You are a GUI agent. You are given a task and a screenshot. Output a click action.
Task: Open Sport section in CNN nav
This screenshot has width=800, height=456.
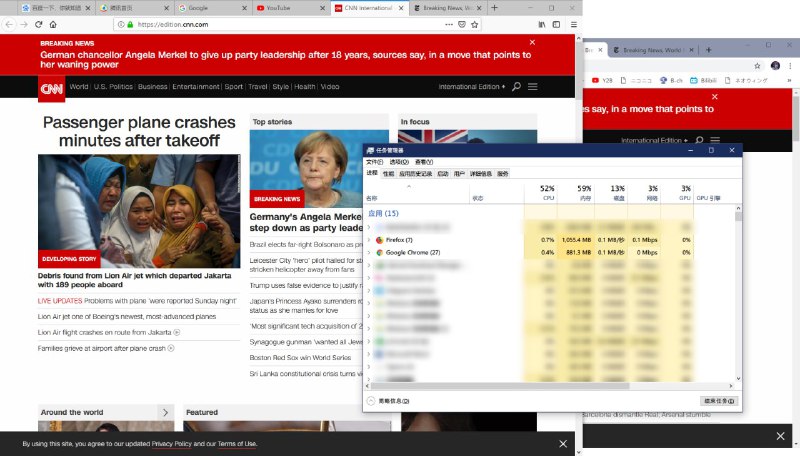pos(234,87)
